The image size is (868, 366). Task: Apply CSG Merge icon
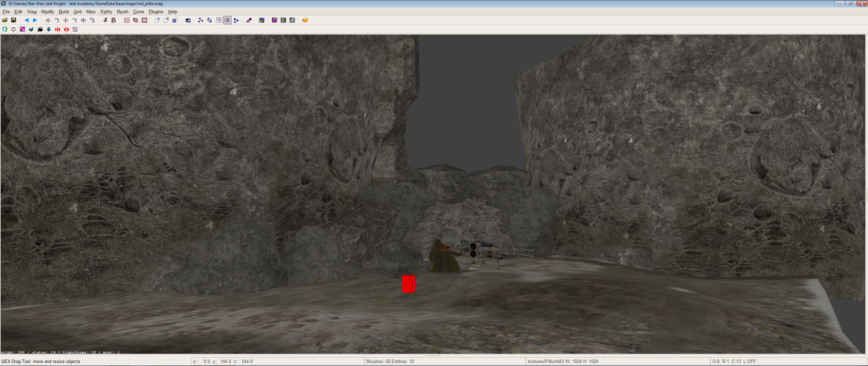coord(136,20)
